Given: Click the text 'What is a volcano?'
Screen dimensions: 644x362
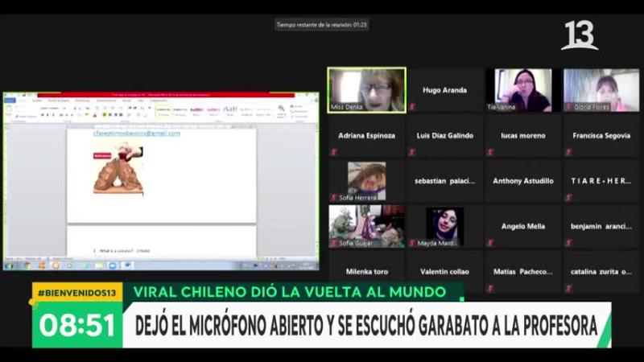Looking at the screenshot, I should click(116, 250).
